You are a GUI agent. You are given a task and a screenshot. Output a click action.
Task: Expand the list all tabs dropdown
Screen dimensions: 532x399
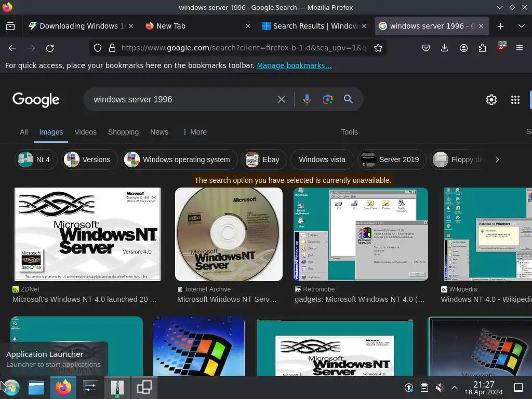522,26
